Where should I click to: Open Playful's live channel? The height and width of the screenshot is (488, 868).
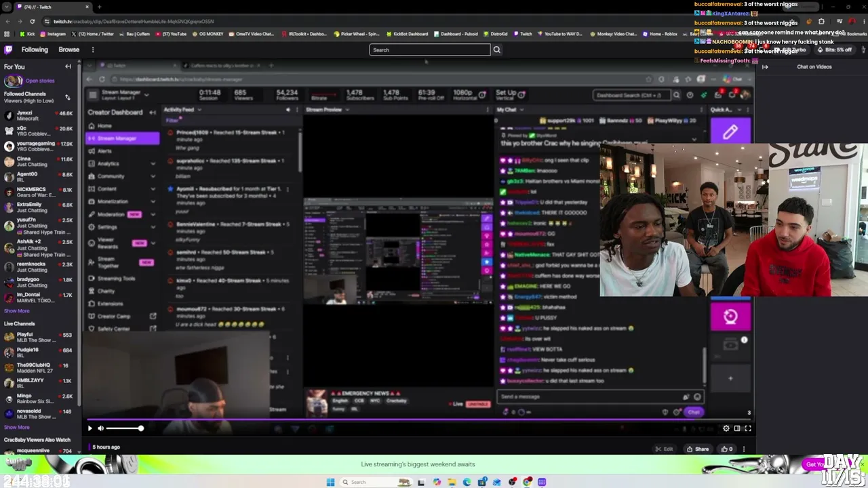tap(38, 338)
